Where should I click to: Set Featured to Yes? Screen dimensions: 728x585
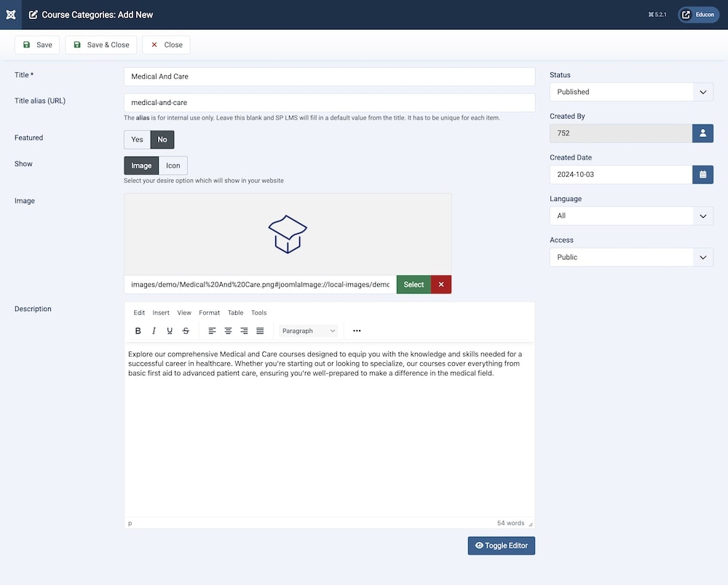point(137,140)
